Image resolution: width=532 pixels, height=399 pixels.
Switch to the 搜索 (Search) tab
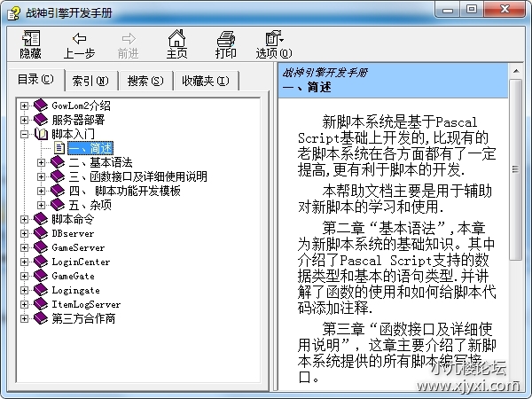click(145, 81)
